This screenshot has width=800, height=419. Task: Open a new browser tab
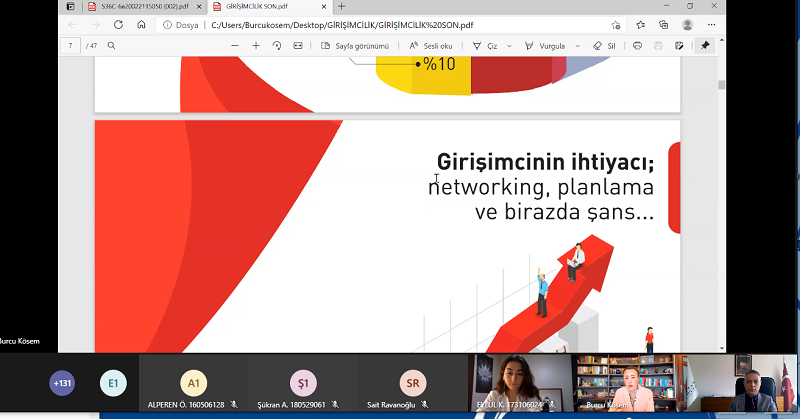pyautogui.click(x=341, y=6)
